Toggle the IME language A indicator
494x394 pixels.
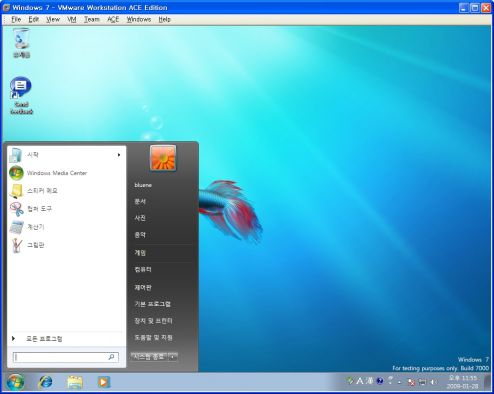(x=360, y=381)
